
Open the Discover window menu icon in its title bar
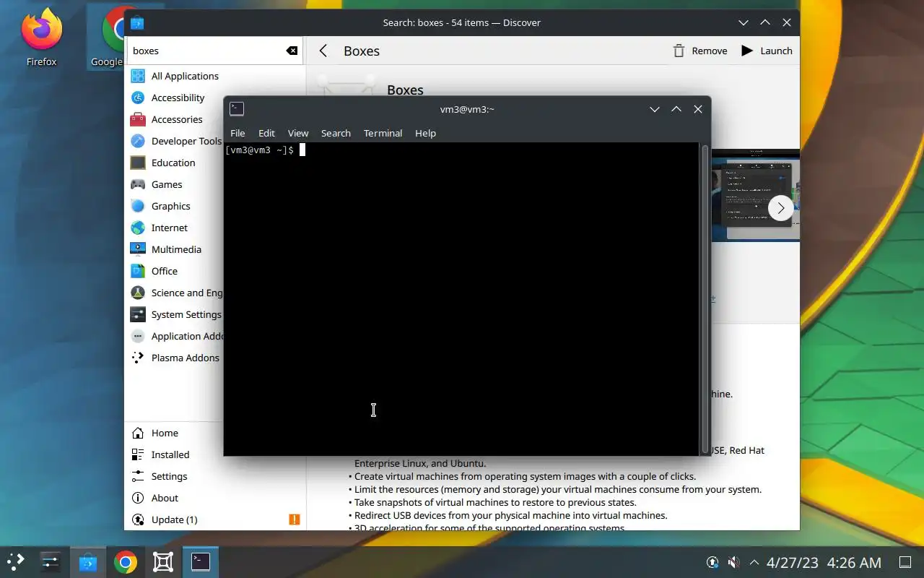[x=137, y=22]
